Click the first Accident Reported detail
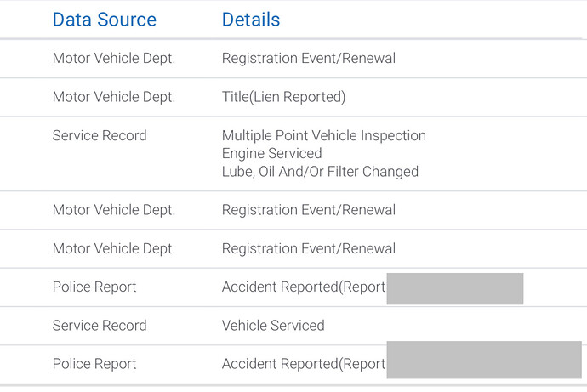 [304, 287]
